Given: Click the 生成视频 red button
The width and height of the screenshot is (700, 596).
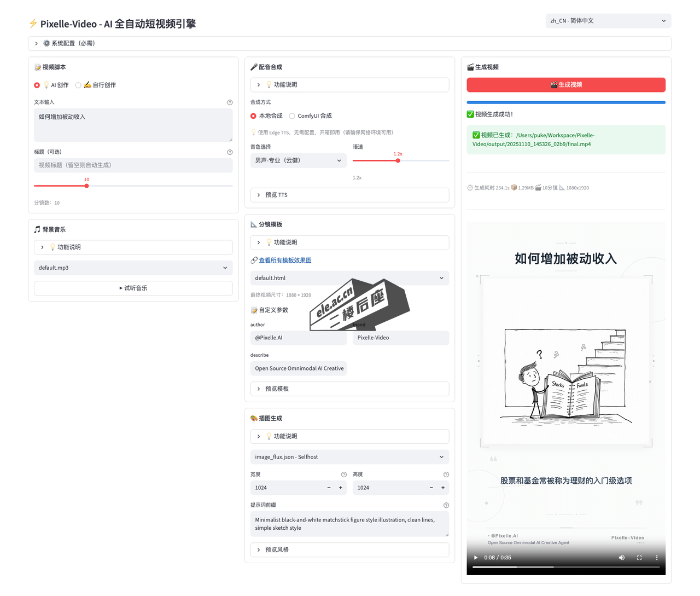Looking at the screenshot, I should pyautogui.click(x=566, y=85).
